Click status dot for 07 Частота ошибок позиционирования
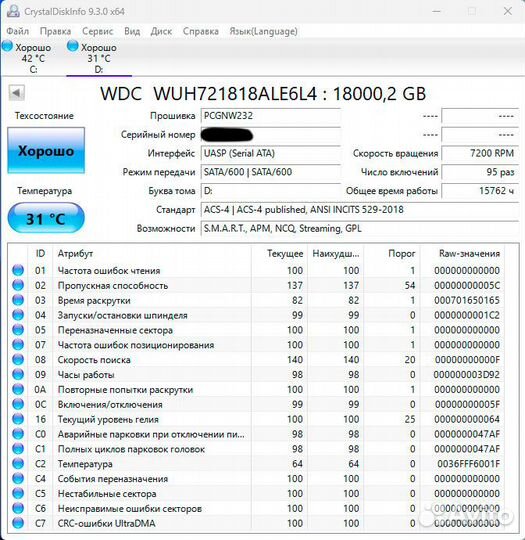 tap(18, 345)
